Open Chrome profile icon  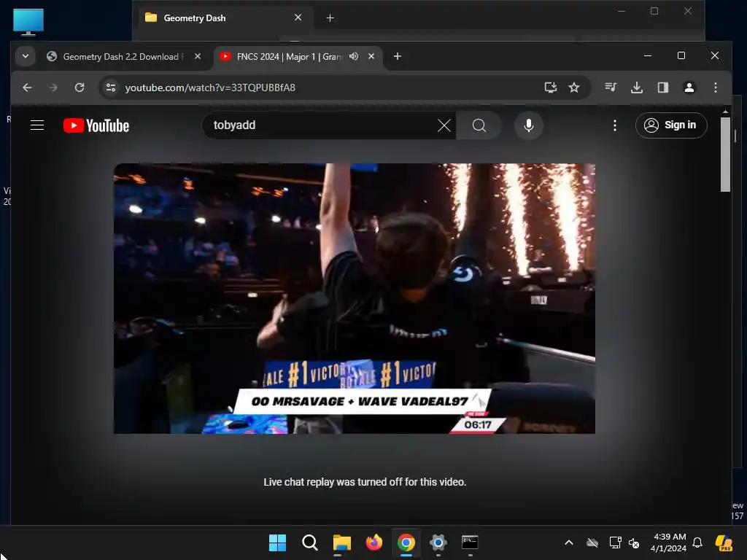[689, 87]
